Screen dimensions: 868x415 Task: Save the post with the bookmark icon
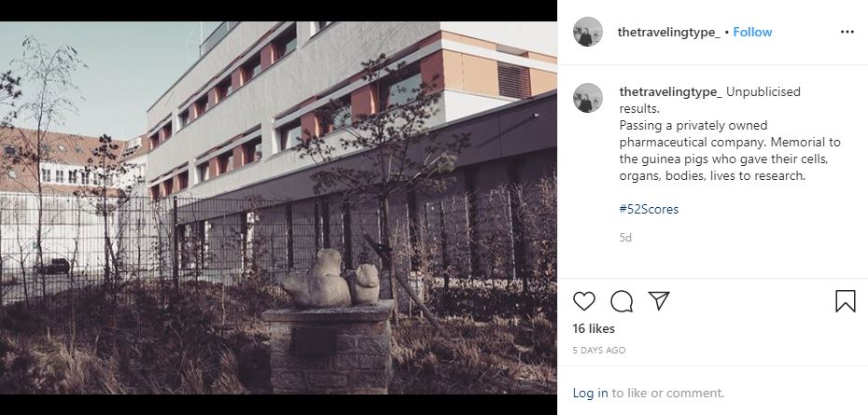pos(846,301)
